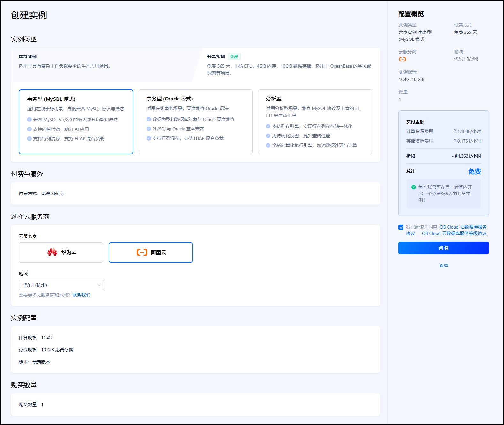
Task: Click the struck-through ¥1.1880/小时 compute fee
Action: click(467, 131)
